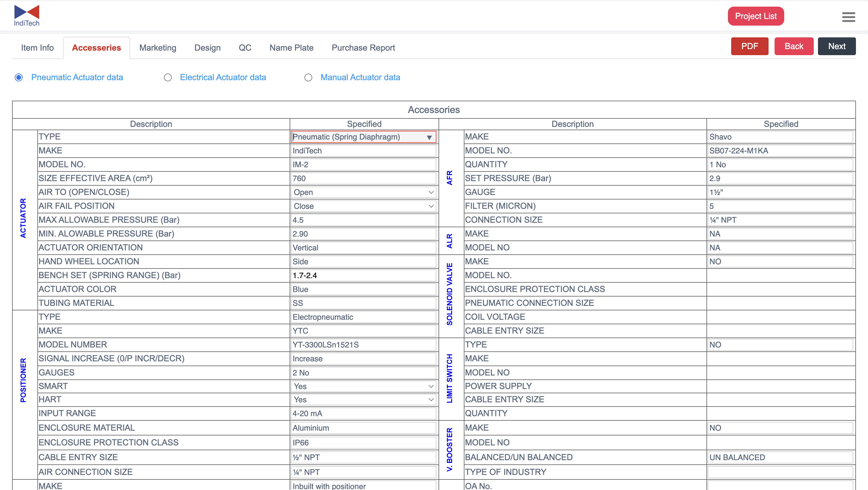This screenshot has height=490, width=868.
Task: Click the TUBING MATERIAL field SS
Action: 363,303
